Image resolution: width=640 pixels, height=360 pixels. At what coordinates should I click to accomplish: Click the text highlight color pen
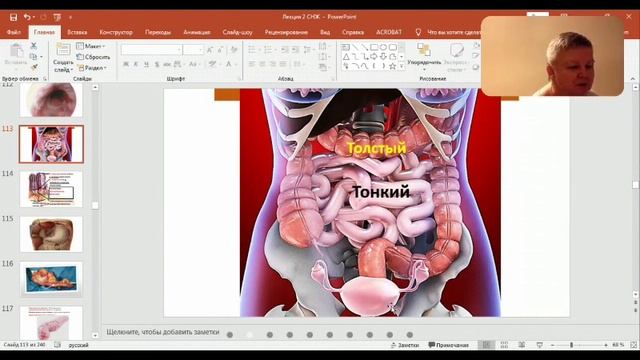pyautogui.click(x=212, y=64)
